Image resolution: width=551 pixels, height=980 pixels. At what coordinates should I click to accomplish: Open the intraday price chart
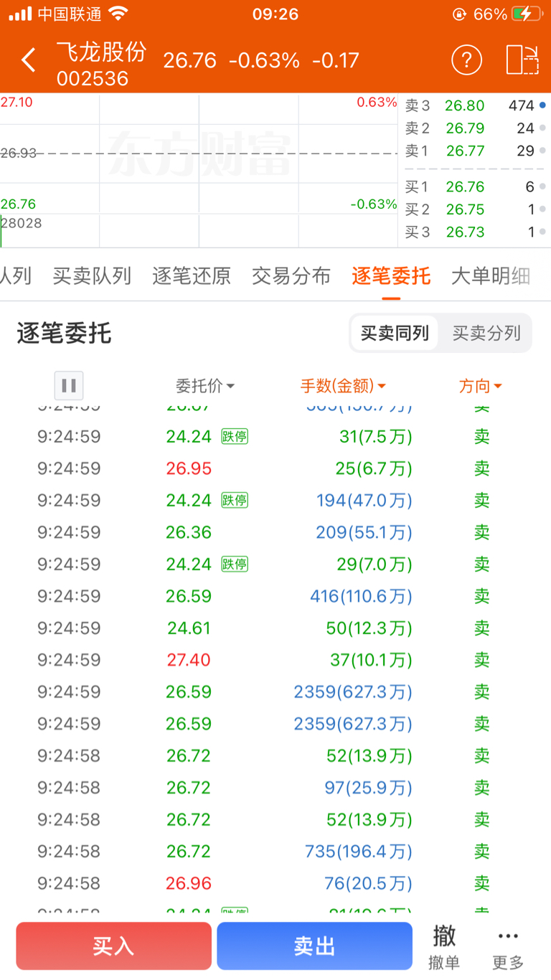(x=199, y=170)
